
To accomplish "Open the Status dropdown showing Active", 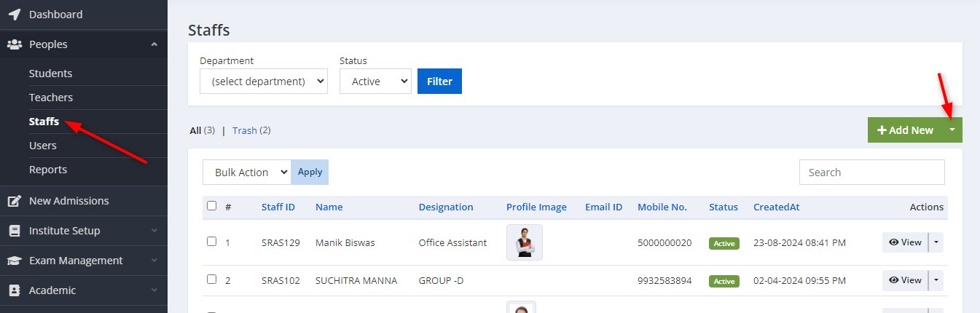I will pos(375,82).
